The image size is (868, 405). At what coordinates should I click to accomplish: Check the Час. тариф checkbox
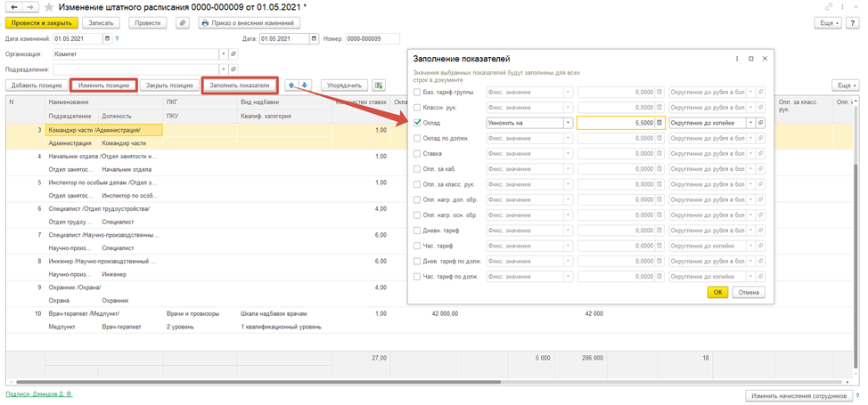[x=417, y=246]
